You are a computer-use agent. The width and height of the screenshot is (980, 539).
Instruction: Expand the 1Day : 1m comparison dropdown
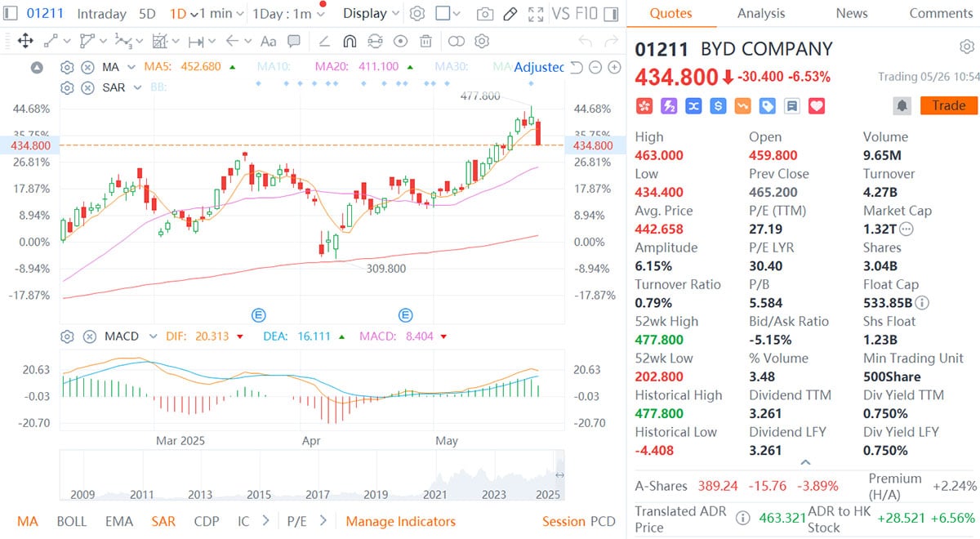[x=286, y=14]
